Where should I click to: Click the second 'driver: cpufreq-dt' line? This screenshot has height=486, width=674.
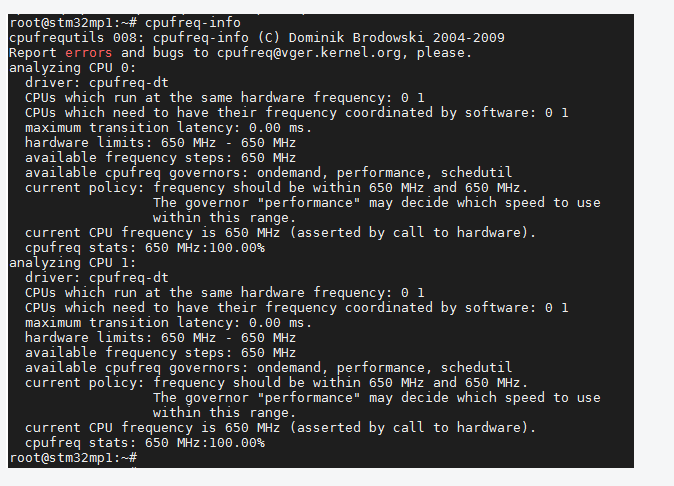tap(97, 278)
